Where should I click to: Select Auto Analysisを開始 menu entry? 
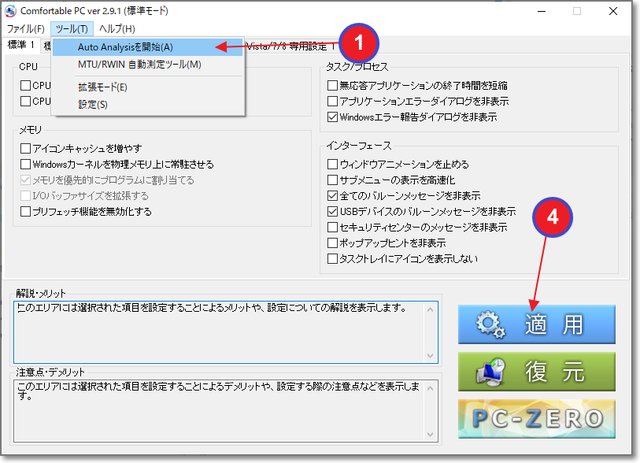(125, 47)
